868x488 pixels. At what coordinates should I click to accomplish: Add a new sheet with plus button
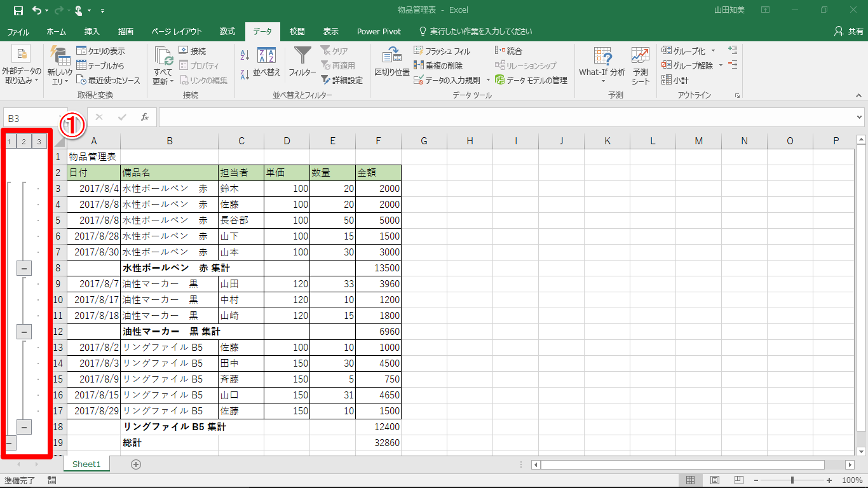pyautogui.click(x=135, y=464)
